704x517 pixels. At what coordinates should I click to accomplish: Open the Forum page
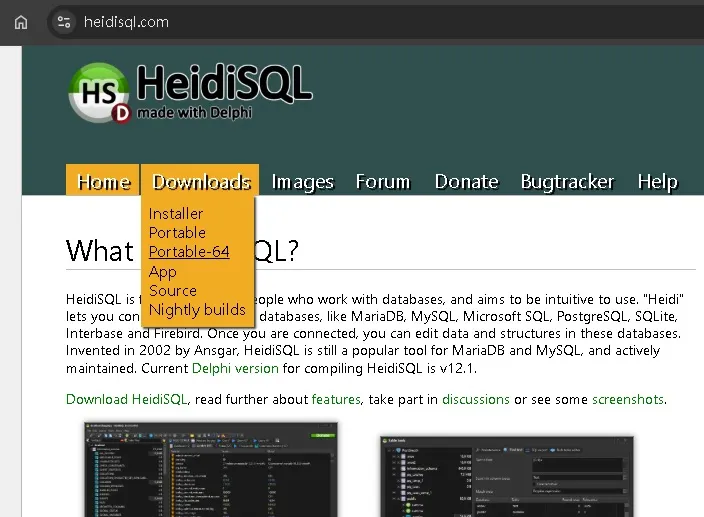click(383, 181)
